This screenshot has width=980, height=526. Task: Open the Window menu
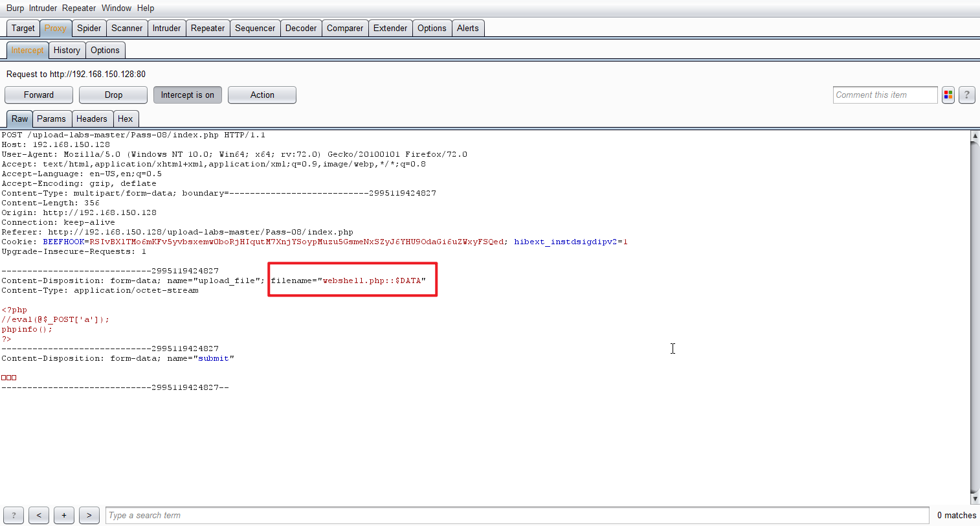tap(117, 8)
